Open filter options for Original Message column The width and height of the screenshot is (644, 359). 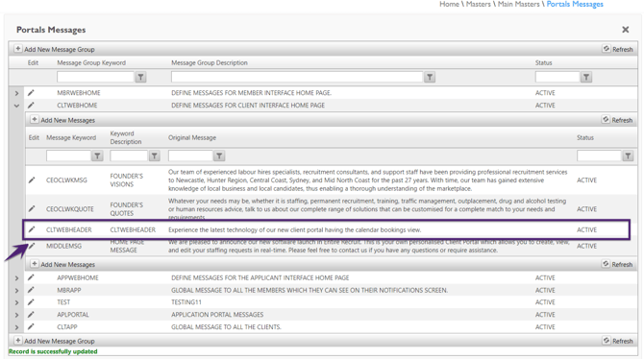point(219,156)
